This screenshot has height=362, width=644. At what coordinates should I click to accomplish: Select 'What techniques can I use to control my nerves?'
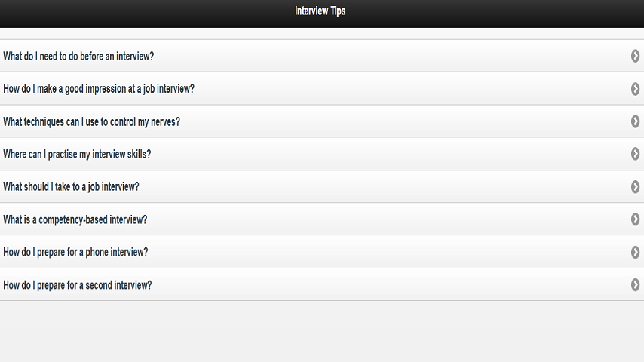click(91, 121)
